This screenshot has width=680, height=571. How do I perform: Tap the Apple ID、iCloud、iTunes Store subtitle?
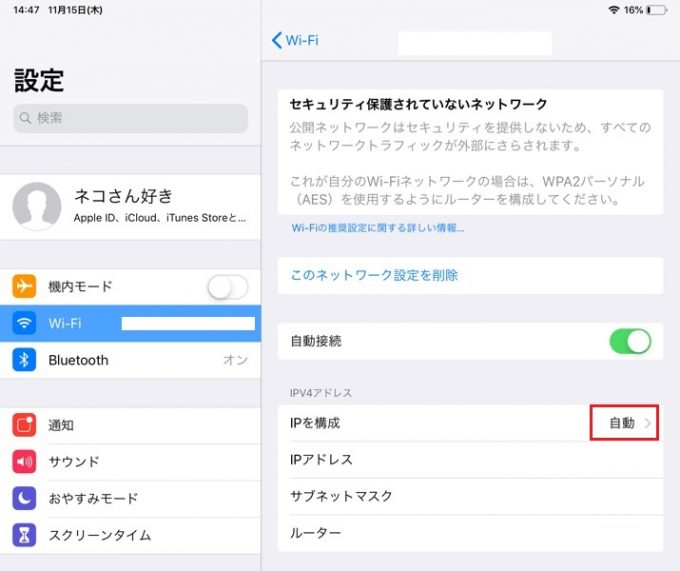point(160,218)
